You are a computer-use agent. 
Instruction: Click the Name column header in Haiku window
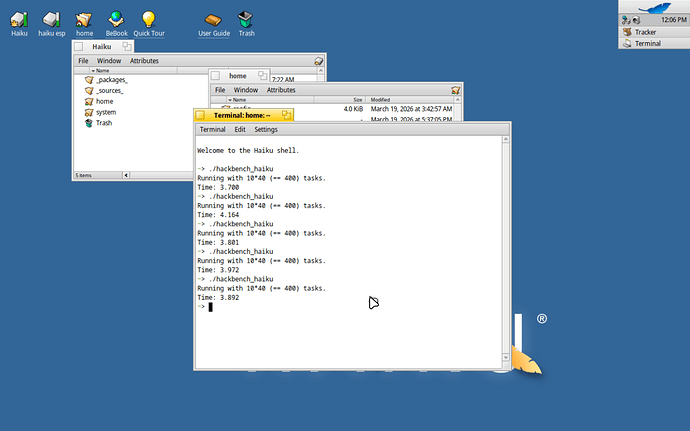tap(103, 71)
